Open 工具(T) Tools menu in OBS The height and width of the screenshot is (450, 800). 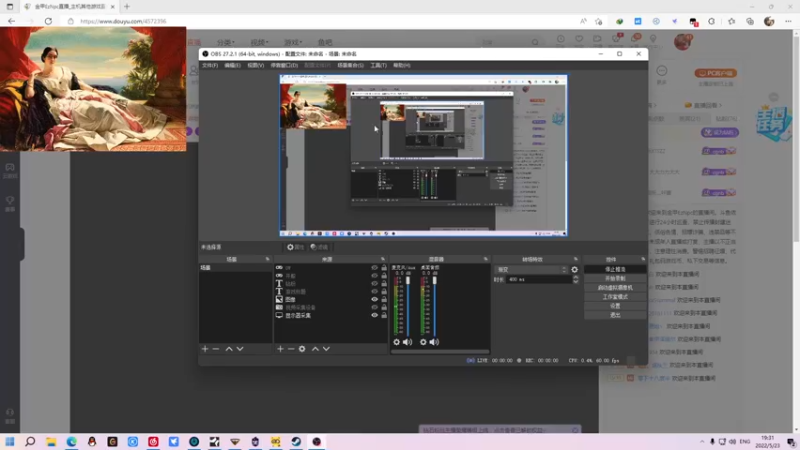click(x=378, y=65)
